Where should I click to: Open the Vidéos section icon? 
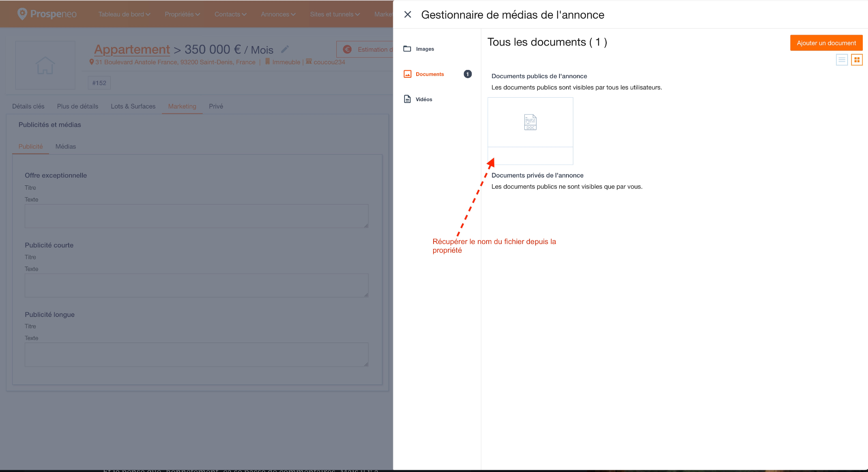pyautogui.click(x=407, y=99)
